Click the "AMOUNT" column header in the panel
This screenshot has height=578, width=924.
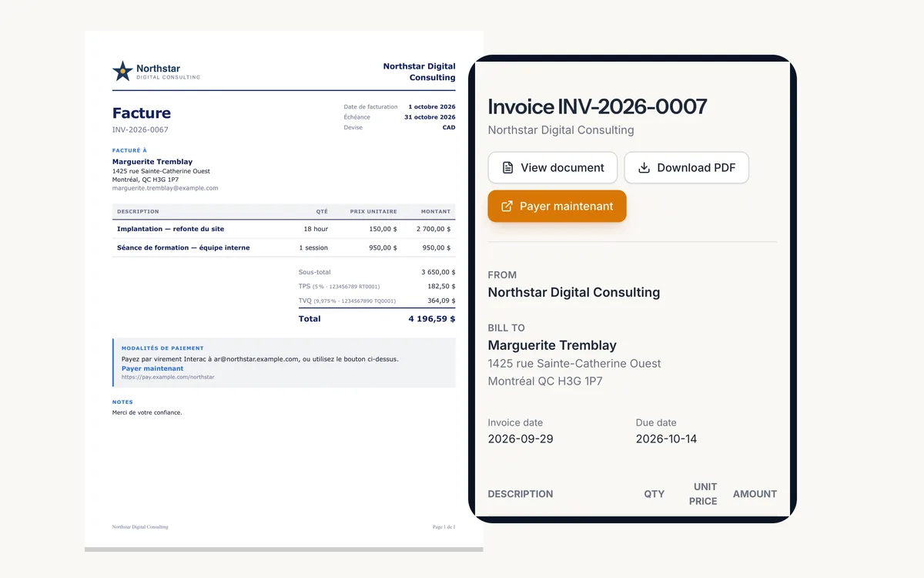point(755,494)
